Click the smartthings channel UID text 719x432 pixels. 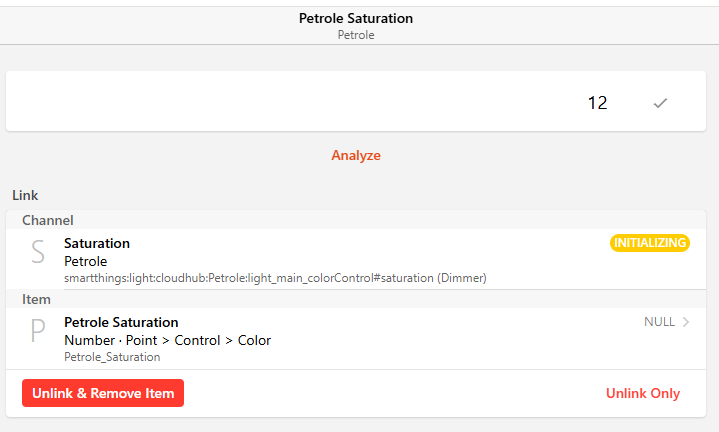(275, 277)
